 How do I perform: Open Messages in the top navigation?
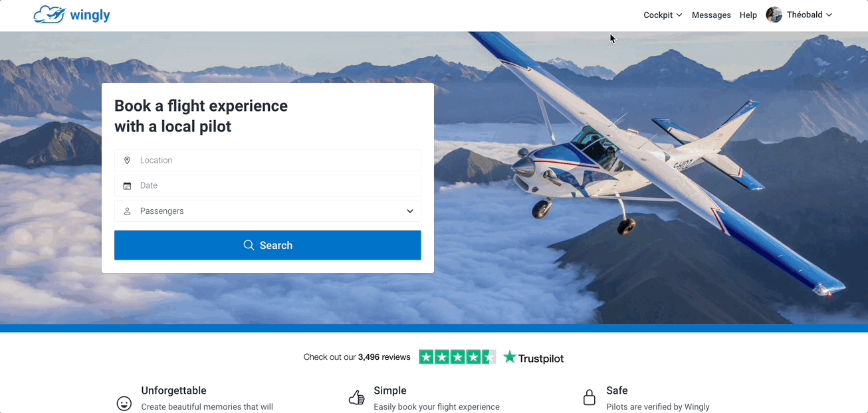pyautogui.click(x=711, y=15)
